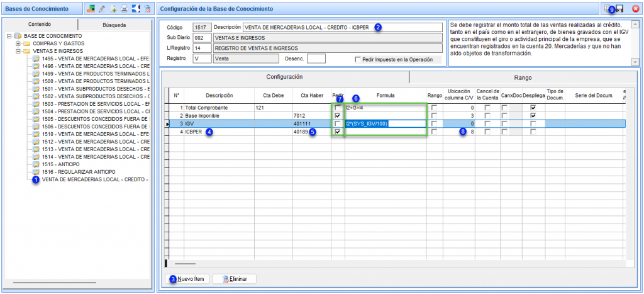Click the Descripción field with VENTA DE MERCADERIAS LOCAL
Screen dimensions: 644x294
pos(343,28)
